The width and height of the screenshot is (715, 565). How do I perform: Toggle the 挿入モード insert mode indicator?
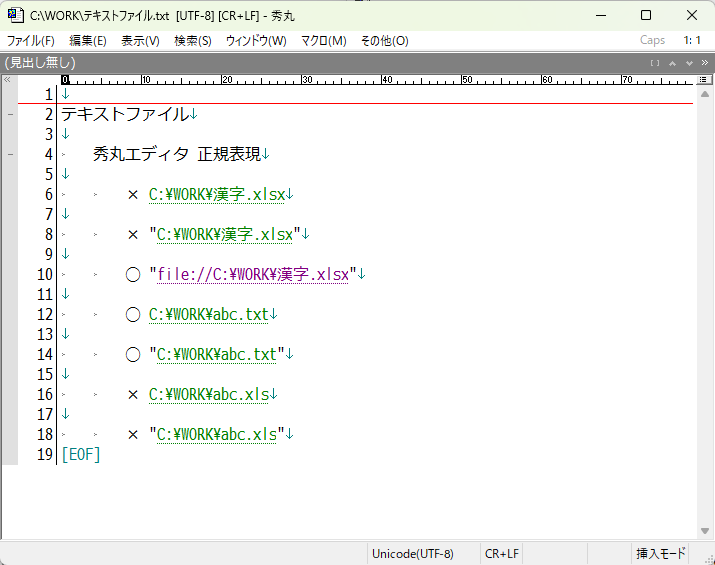click(x=661, y=554)
